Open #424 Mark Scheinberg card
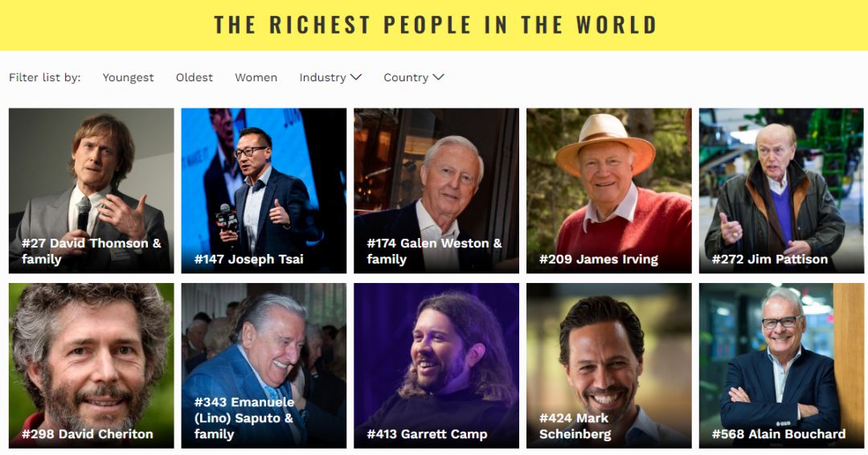 coord(609,365)
